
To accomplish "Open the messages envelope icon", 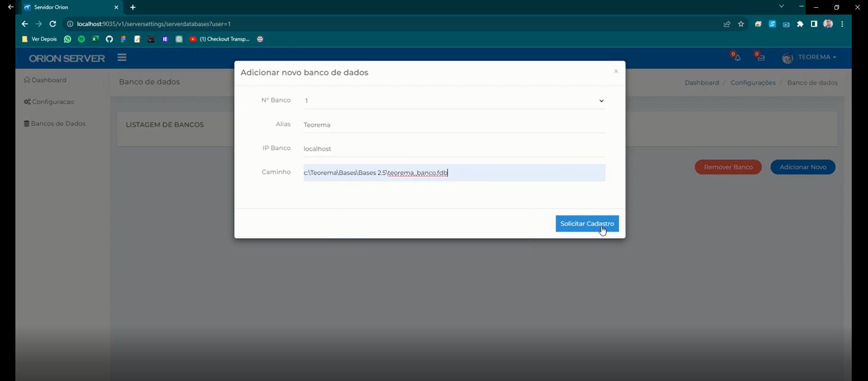I will [x=761, y=57].
